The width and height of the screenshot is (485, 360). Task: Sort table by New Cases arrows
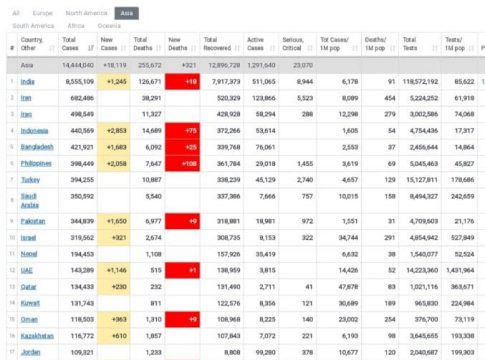[x=124, y=48]
